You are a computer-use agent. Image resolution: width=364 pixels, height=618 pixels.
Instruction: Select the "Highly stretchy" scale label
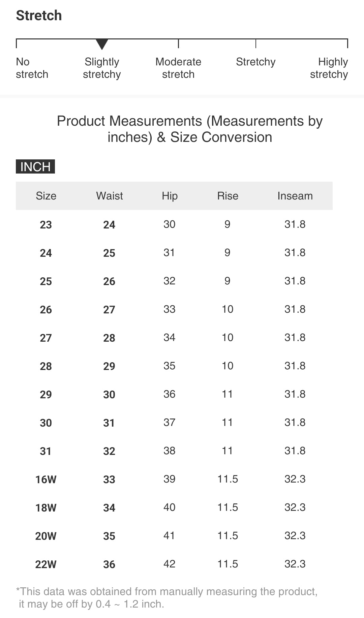click(329, 68)
